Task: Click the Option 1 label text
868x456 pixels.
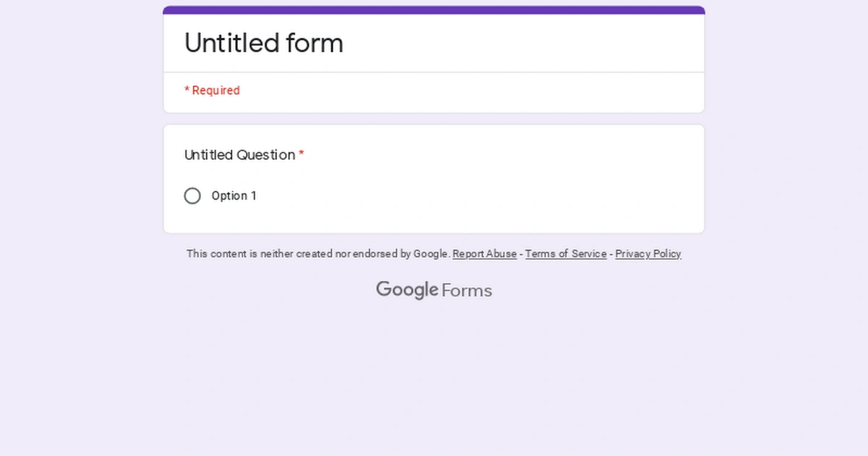Action: tap(234, 195)
